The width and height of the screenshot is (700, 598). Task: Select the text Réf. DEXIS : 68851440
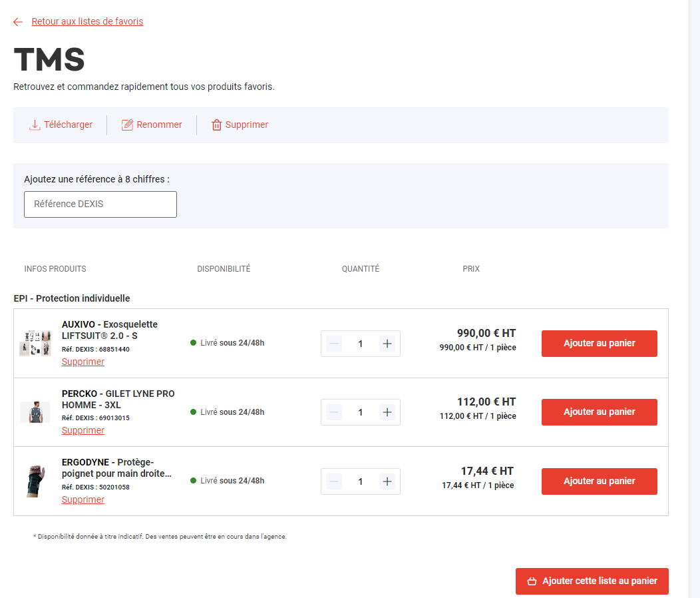[96, 350]
